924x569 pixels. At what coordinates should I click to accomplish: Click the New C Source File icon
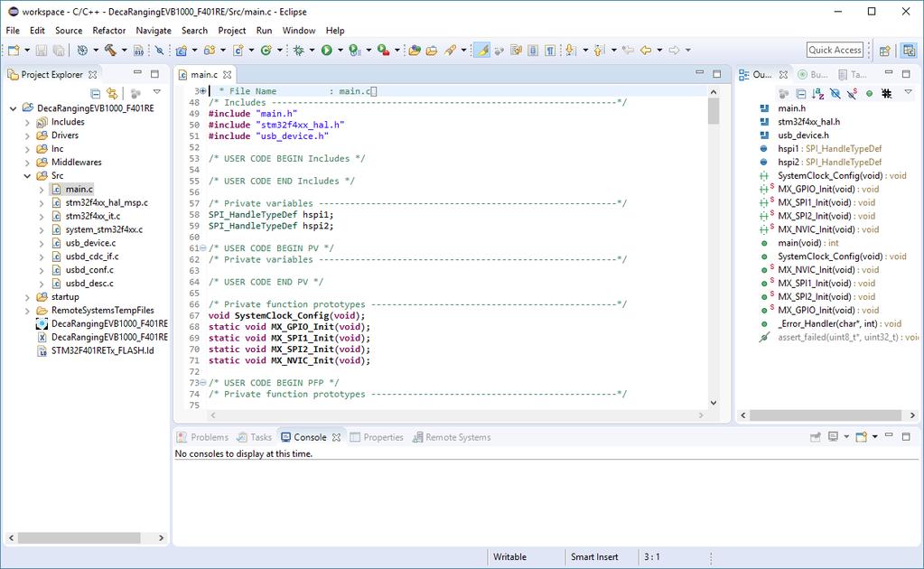coord(238,50)
